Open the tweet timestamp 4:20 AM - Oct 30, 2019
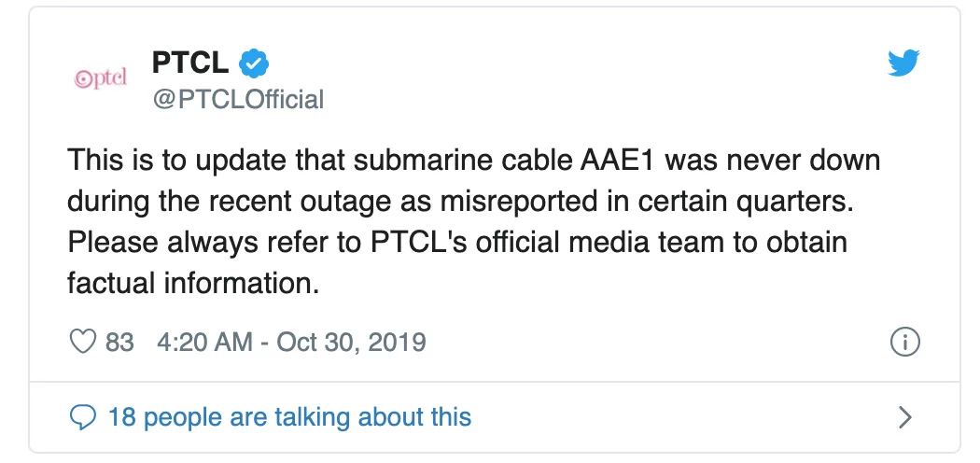 291,342
